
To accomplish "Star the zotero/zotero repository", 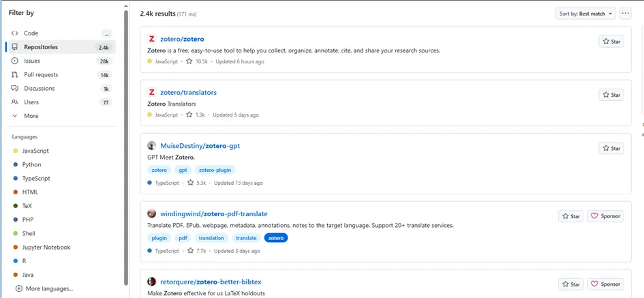I will click(611, 42).
